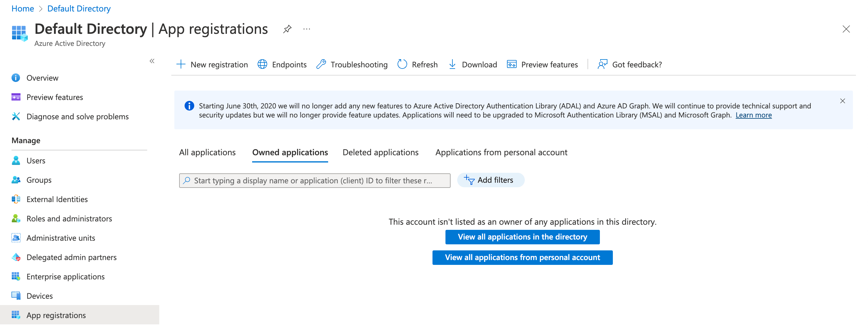Open the Endpoints globe icon

point(262,64)
